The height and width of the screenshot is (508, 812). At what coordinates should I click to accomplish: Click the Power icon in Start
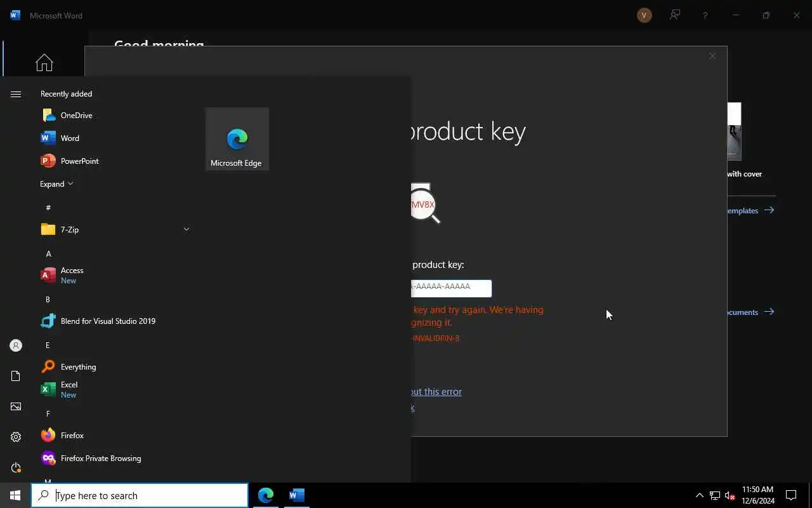[16, 467]
